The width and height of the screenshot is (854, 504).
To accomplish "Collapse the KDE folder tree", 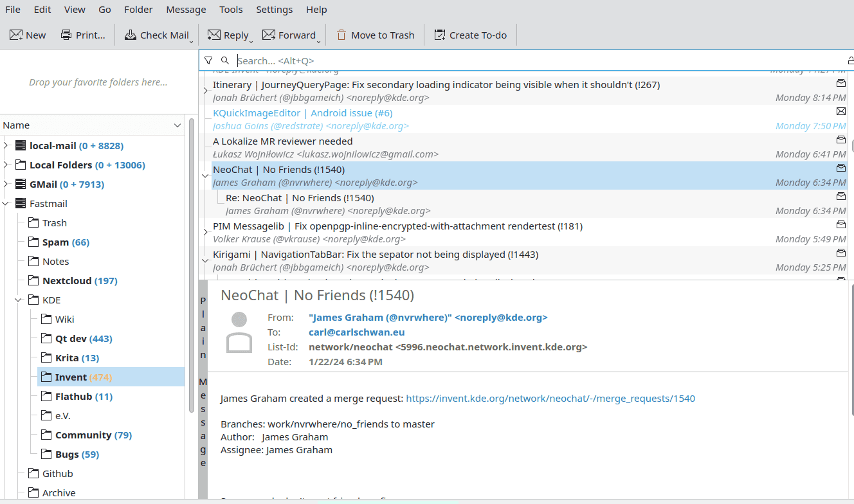I will (x=19, y=300).
